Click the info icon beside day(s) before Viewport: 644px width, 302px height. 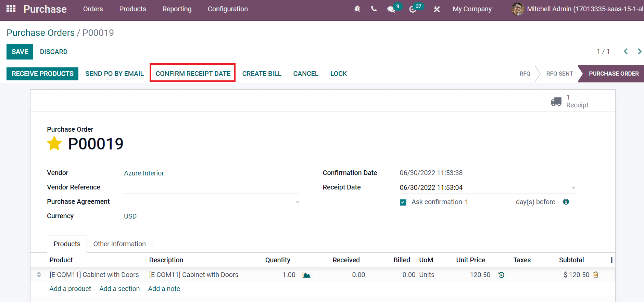(566, 202)
